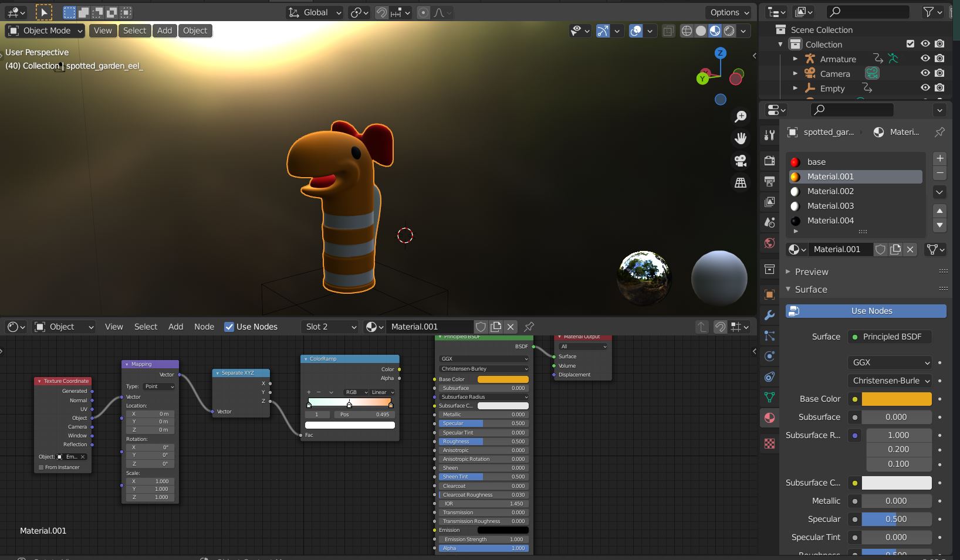960x560 pixels.
Task: Hide Armature in viewport
Action: pos(925,59)
